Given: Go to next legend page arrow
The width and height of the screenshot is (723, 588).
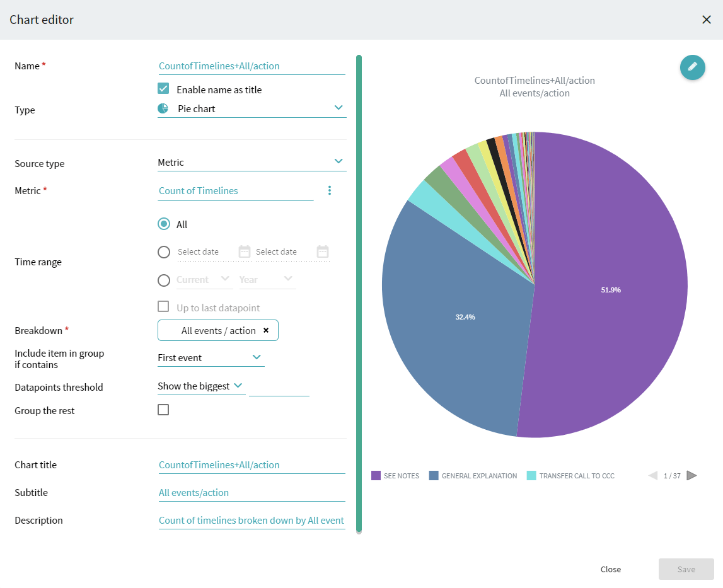Looking at the screenshot, I should click(x=691, y=475).
